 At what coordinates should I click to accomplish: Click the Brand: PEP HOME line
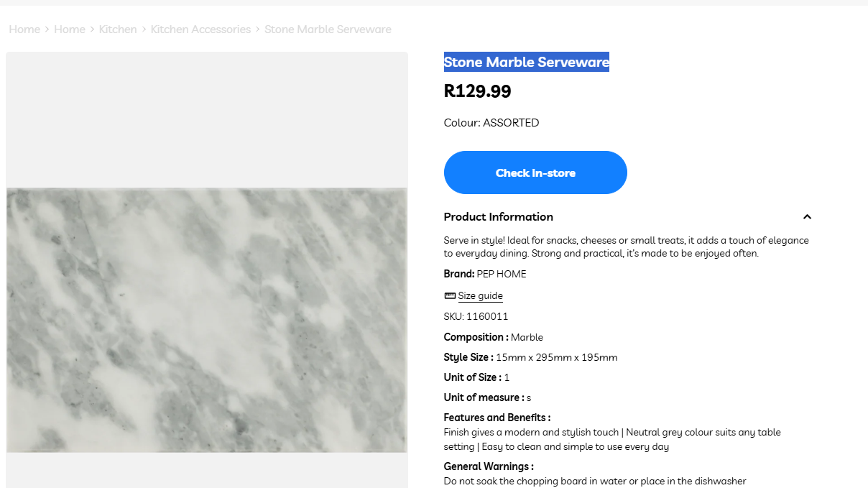coord(485,274)
